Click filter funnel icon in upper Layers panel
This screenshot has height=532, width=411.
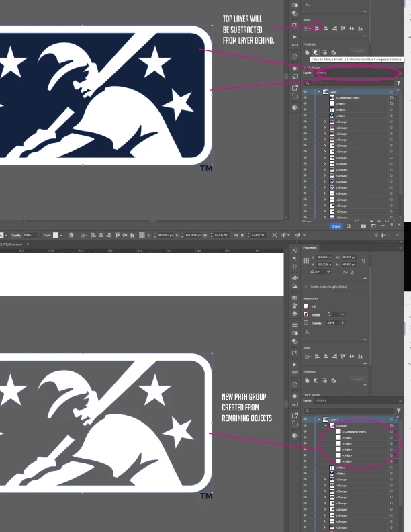[x=399, y=83]
